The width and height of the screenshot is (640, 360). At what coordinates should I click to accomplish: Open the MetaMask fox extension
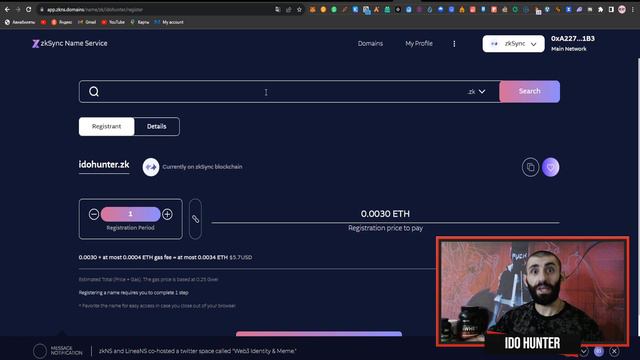(x=312, y=9)
